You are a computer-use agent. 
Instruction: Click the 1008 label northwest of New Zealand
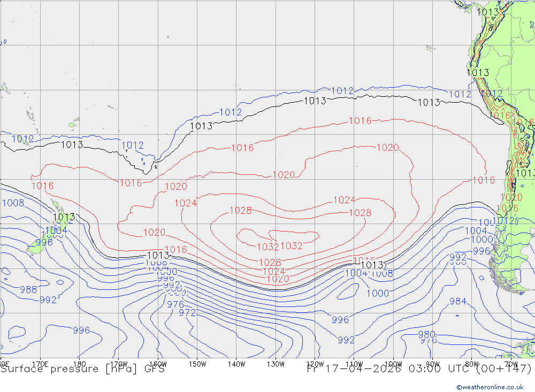[13, 203]
